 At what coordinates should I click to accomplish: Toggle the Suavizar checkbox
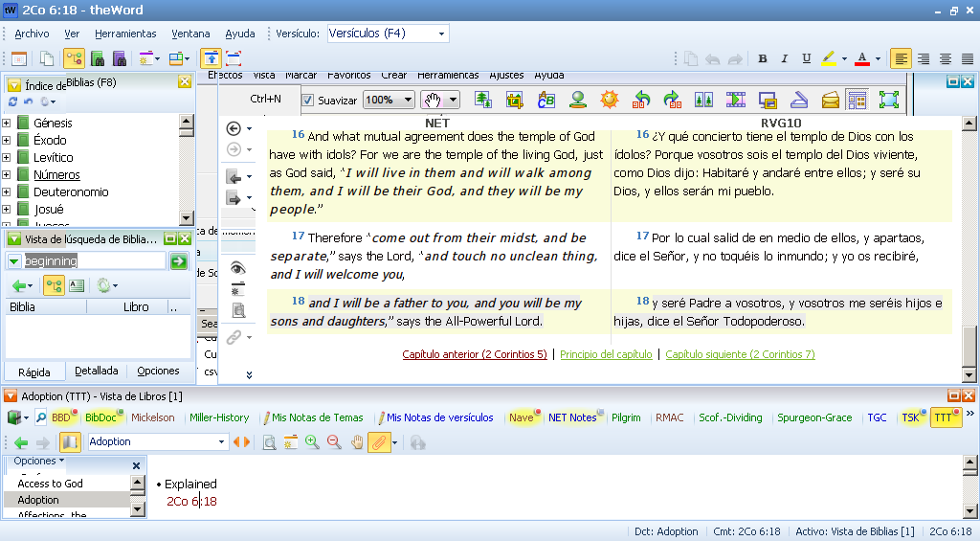[x=308, y=100]
